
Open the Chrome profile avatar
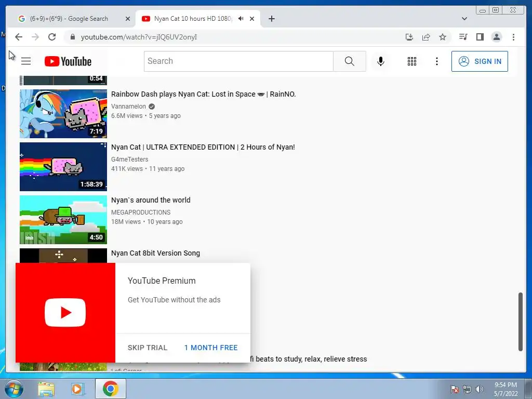click(496, 37)
